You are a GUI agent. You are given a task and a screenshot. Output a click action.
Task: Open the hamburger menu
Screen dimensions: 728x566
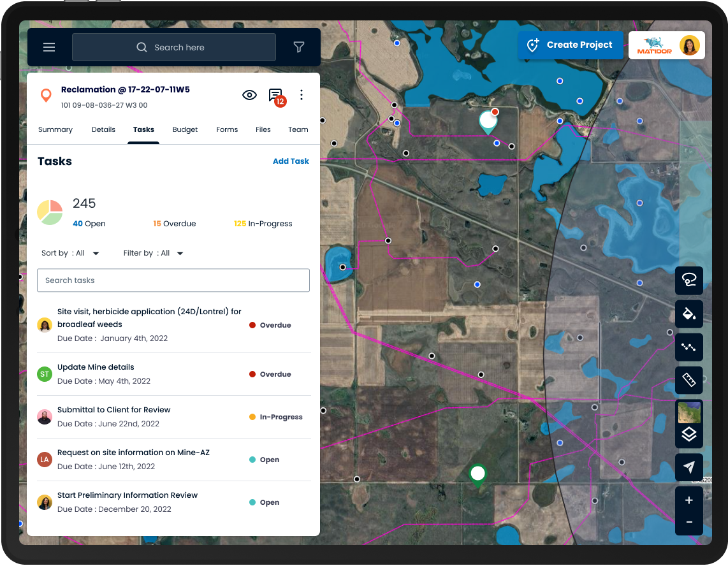click(x=49, y=47)
